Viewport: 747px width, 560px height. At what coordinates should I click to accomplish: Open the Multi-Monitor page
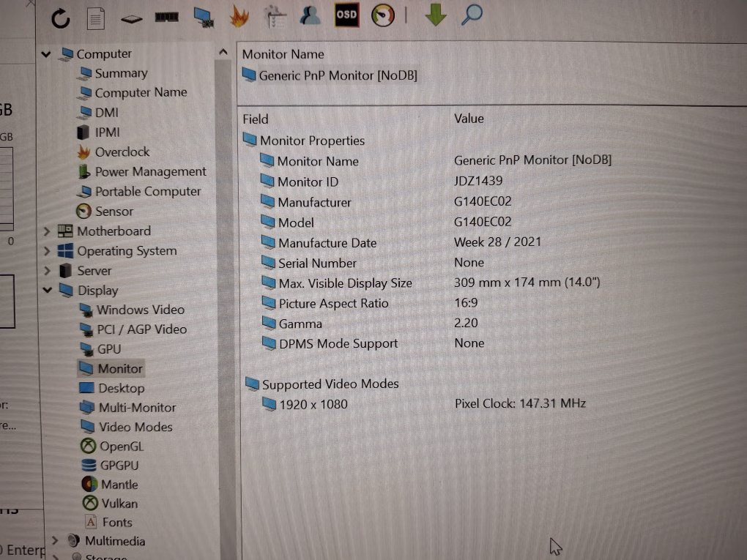click(x=128, y=408)
